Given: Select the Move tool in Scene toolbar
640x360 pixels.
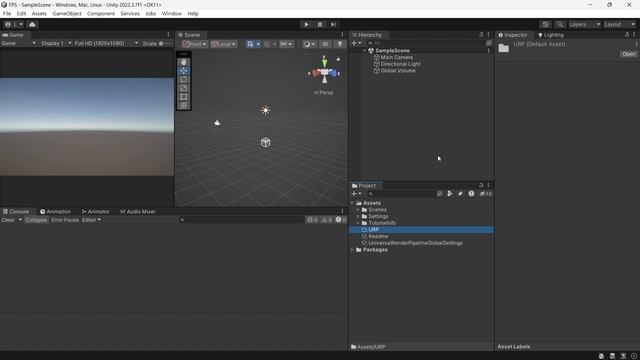Looking at the screenshot, I should [184, 71].
